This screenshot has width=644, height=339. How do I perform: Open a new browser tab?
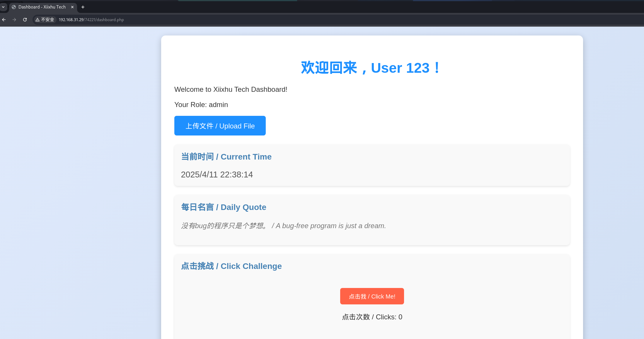[x=83, y=7]
